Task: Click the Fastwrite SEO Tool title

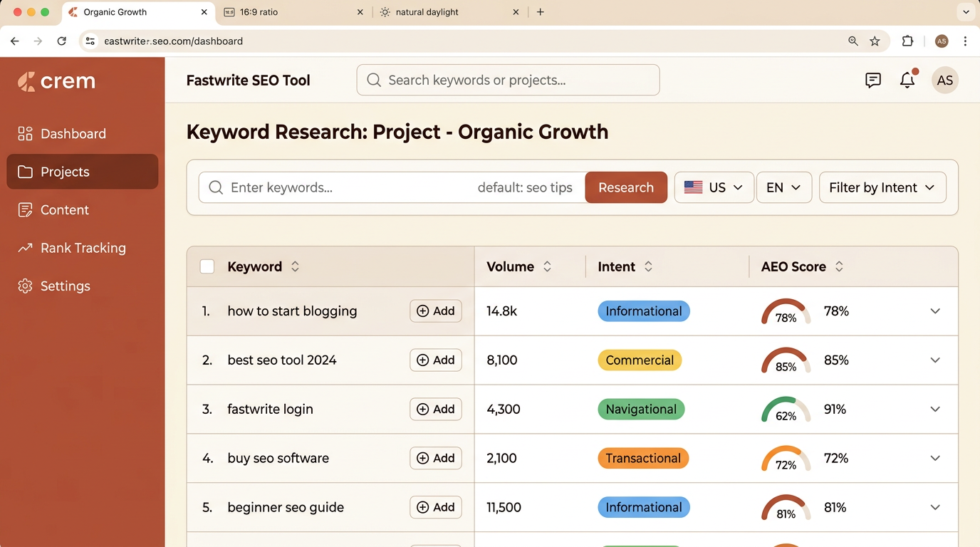Action: (x=248, y=80)
